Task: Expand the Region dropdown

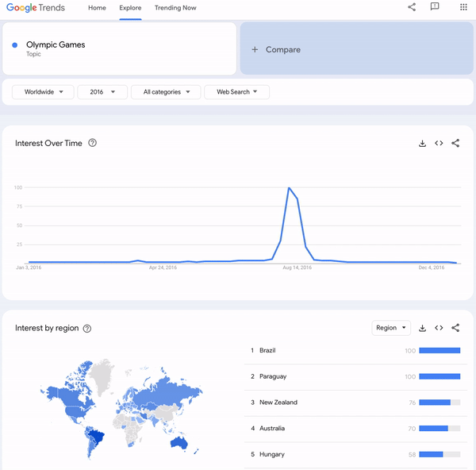Action: pyautogui.click(x=391, y=328)
